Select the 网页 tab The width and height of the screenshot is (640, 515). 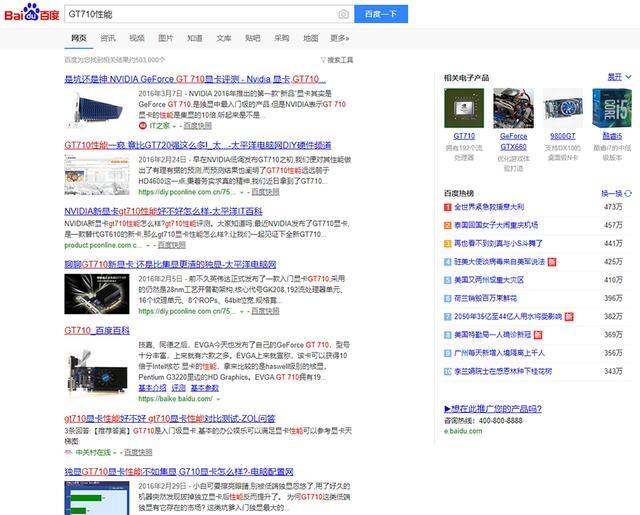pyautogui.click(x=79, y=38)
